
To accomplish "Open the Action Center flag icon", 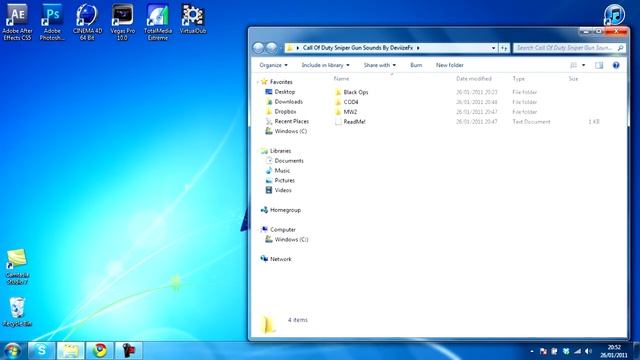I will coord(543,351).
